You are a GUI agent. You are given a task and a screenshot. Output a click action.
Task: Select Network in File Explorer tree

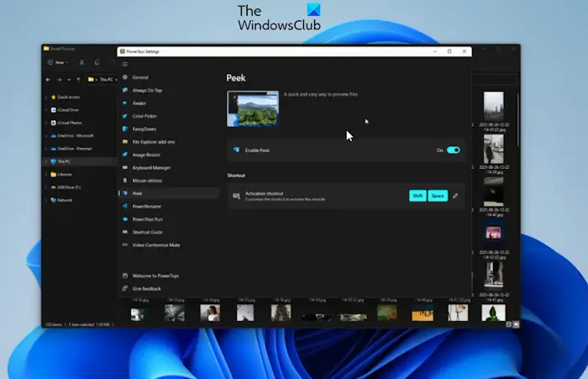tap(65, 200)
